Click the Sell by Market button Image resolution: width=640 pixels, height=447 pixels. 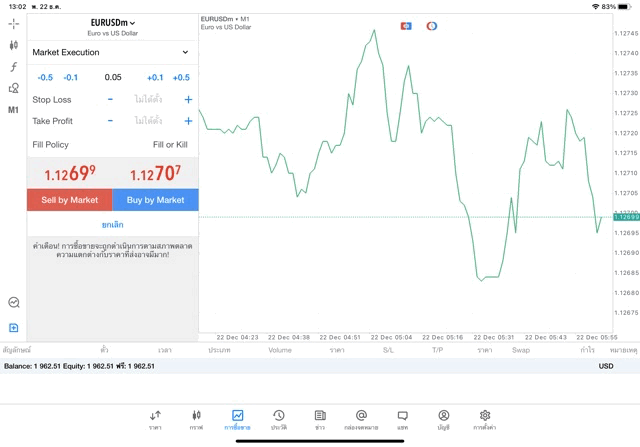click(70, 200)
